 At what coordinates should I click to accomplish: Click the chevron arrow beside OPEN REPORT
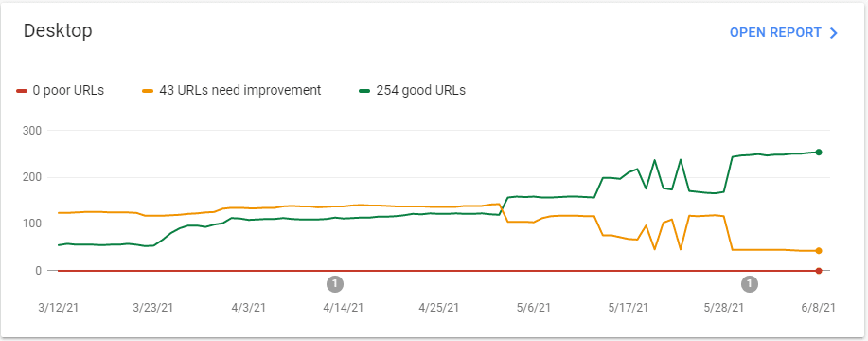(x=834, y=33)
